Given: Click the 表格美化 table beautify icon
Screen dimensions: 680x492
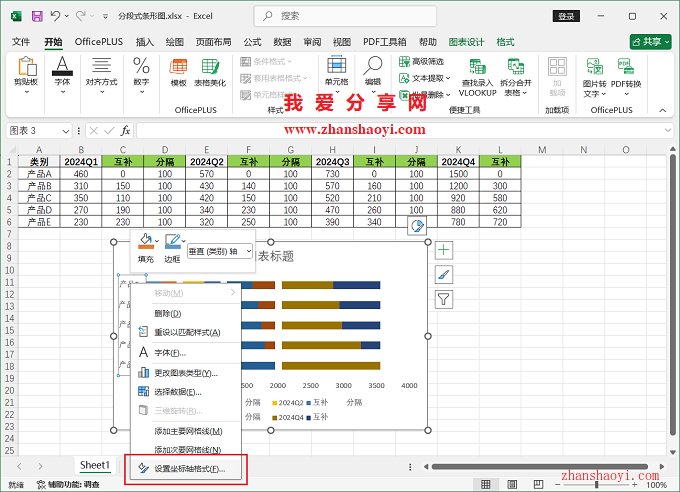Looking at the screenshot, I should (210, 71).
